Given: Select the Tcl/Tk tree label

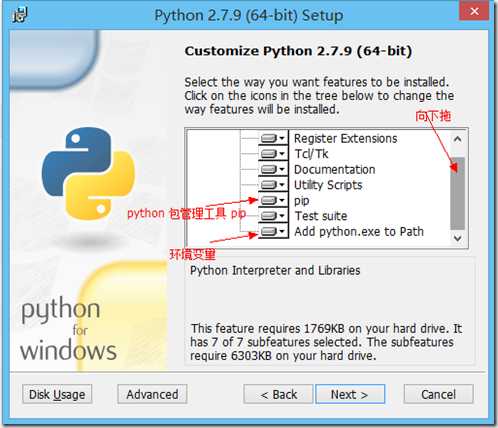Looking at the screenshot, I should click(x=311, y=154).
